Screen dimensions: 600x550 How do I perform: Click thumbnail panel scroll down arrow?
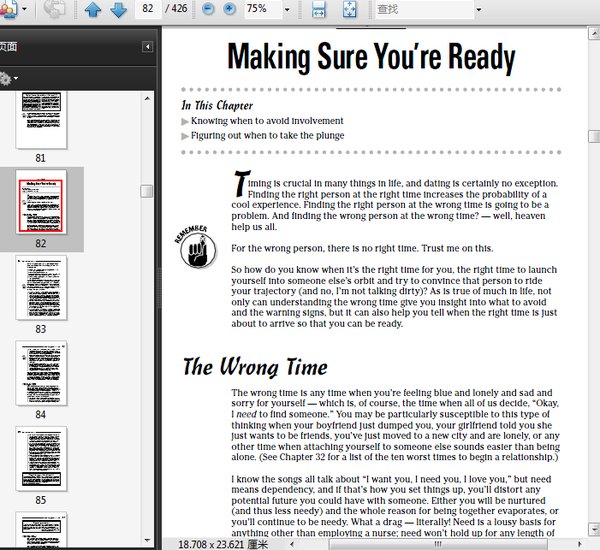(147, 540)
